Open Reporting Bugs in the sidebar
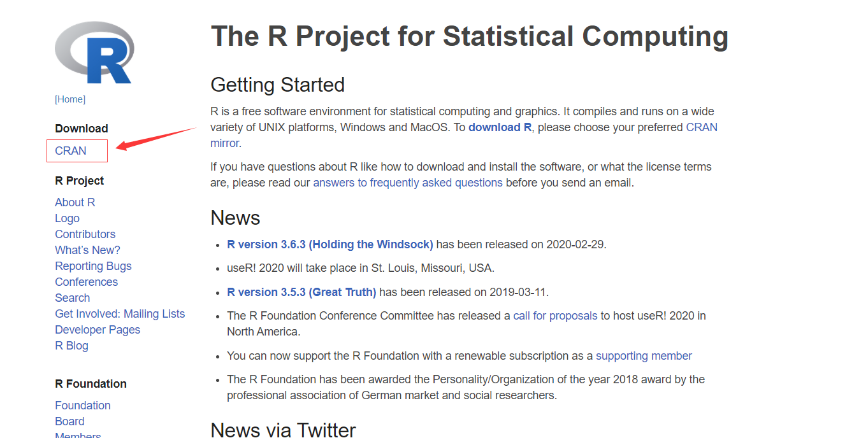Viewport: 868px width, 438px height. click(93, 266)
